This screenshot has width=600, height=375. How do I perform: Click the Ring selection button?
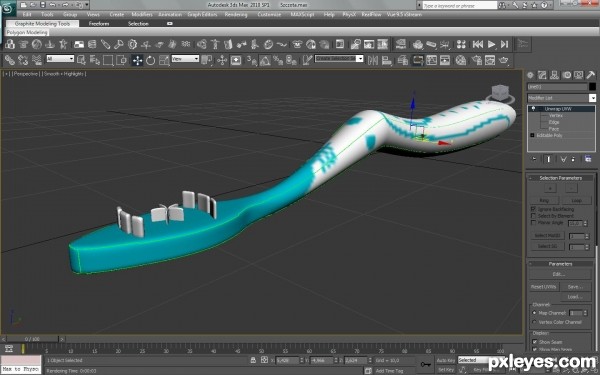[x=544, y=200]
